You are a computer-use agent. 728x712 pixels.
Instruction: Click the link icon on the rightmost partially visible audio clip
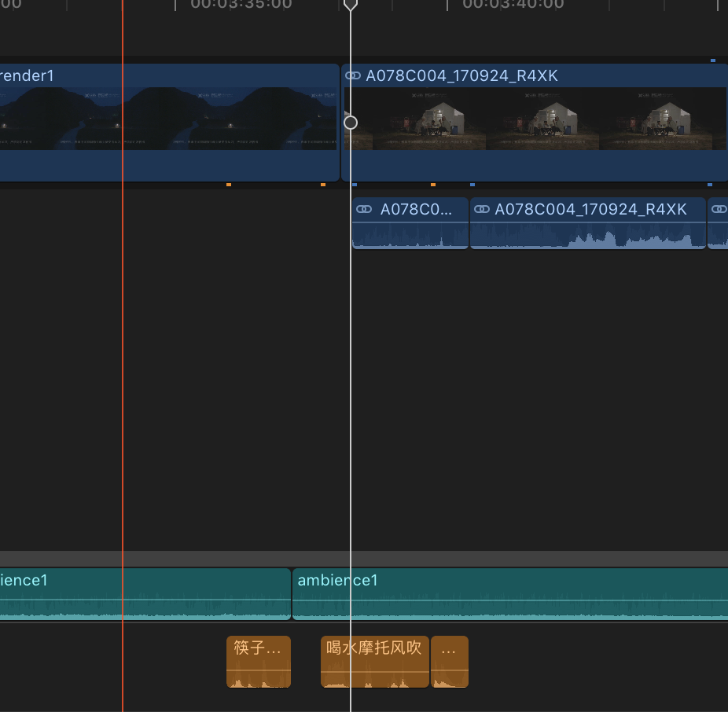pos(719,210)
